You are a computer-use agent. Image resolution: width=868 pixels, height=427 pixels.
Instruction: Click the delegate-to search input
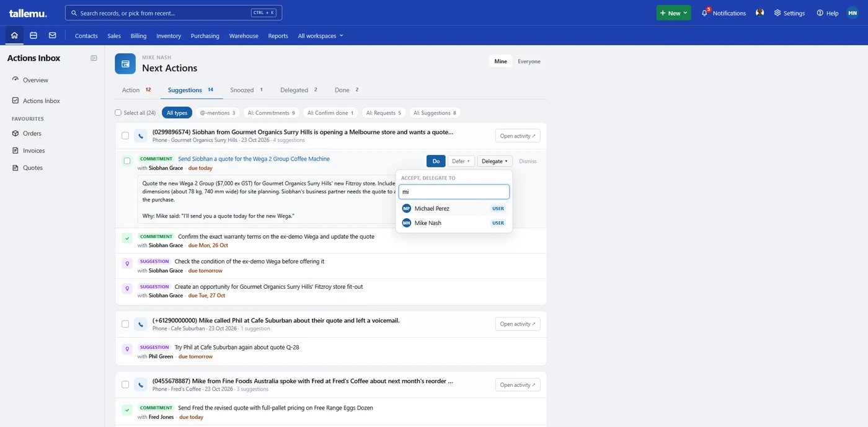click(454, 191)
